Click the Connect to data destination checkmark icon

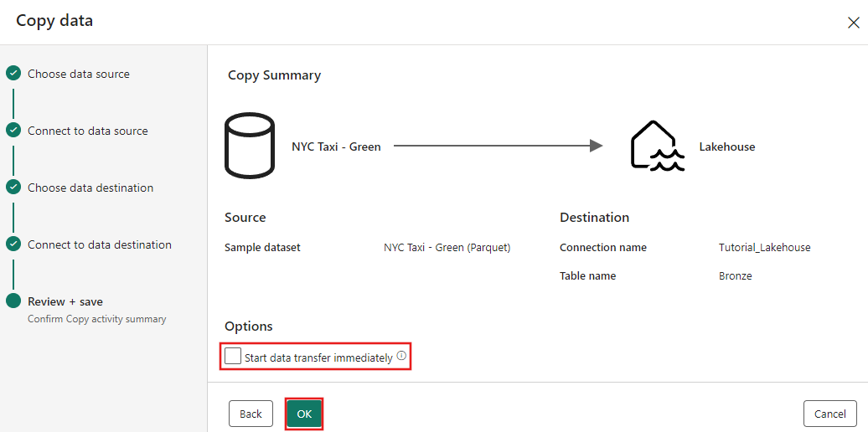point(13,244)
